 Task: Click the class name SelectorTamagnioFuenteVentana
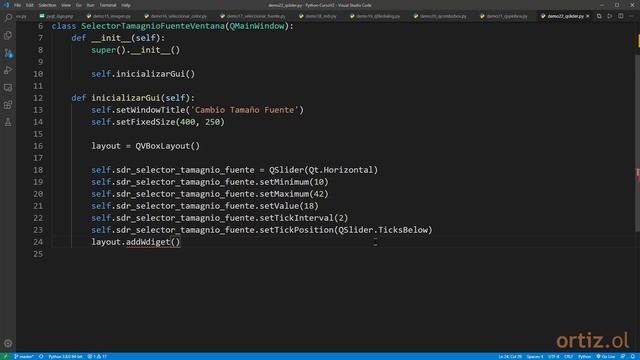click(x=153, y=26)
